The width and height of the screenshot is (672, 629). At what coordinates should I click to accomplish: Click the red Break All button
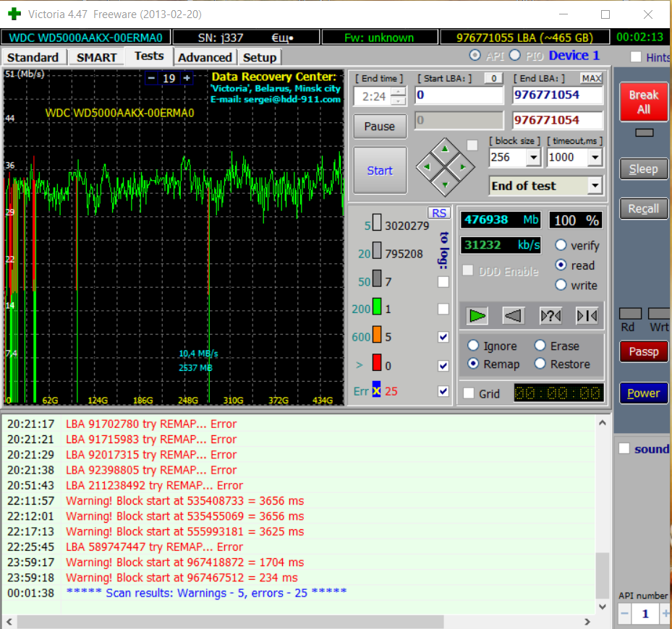(x=643, y=102)
